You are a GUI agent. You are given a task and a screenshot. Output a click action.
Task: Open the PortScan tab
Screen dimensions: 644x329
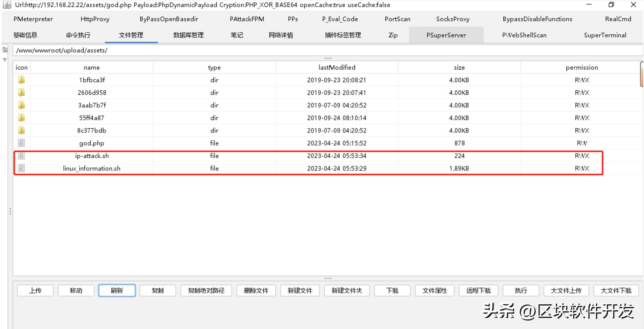click(397, 19)
